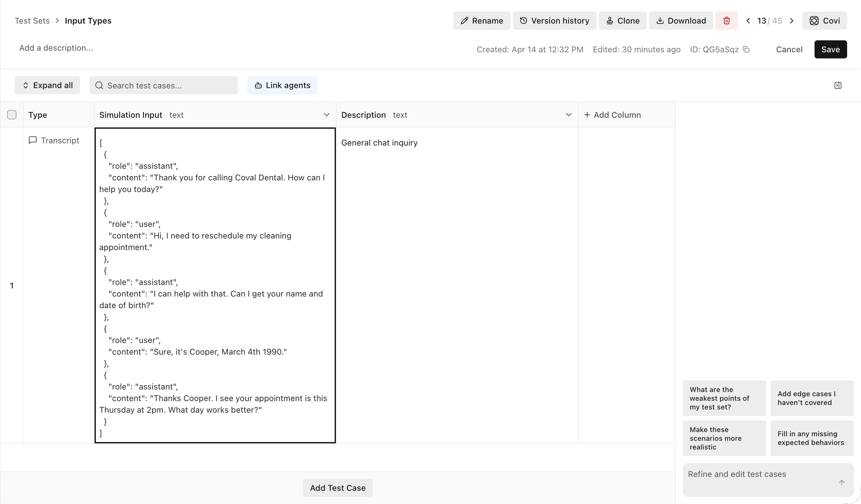Go to next test set arrow
The width and height of the screenshot is (861, 504).
pos(792,21)
